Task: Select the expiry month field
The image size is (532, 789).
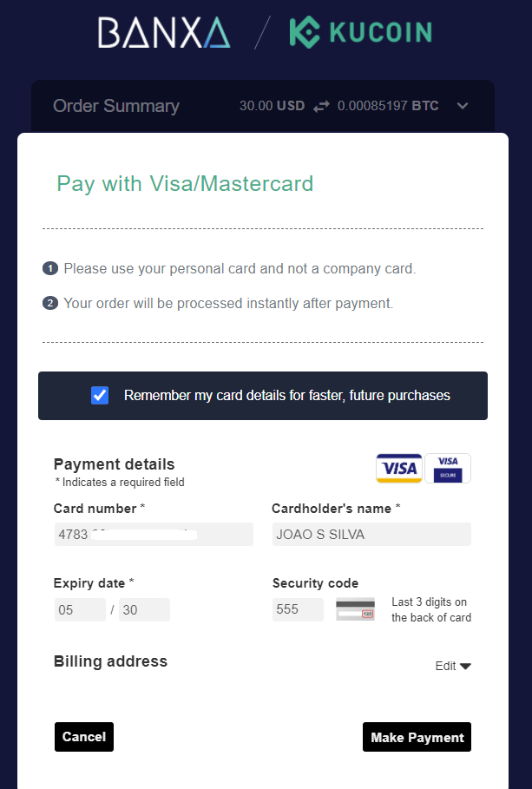Action: coord(80,609)
